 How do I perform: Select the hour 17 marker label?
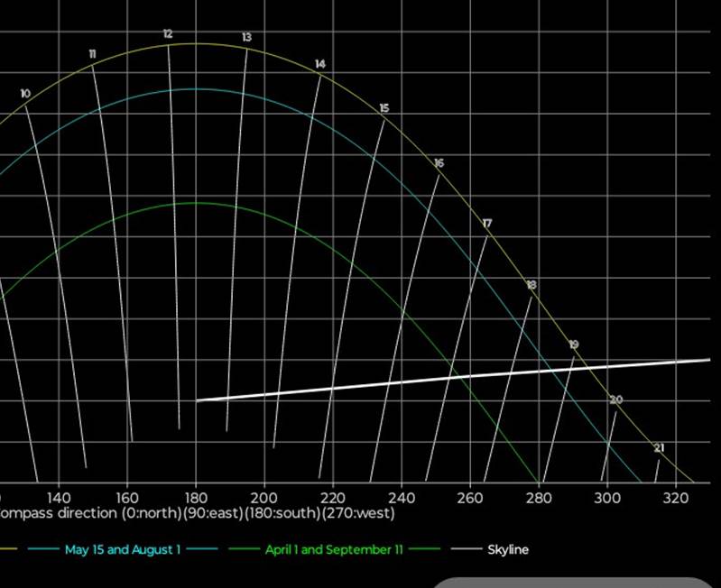(487, 223)
